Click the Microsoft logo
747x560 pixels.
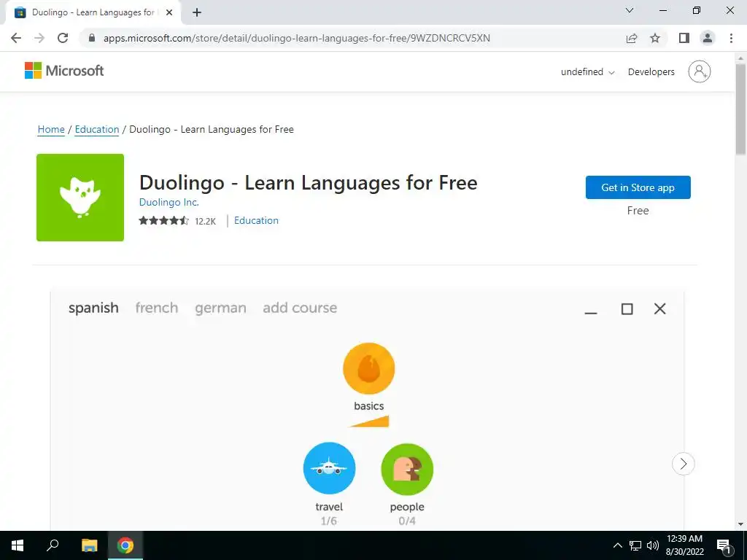click(x=64, y=71)
